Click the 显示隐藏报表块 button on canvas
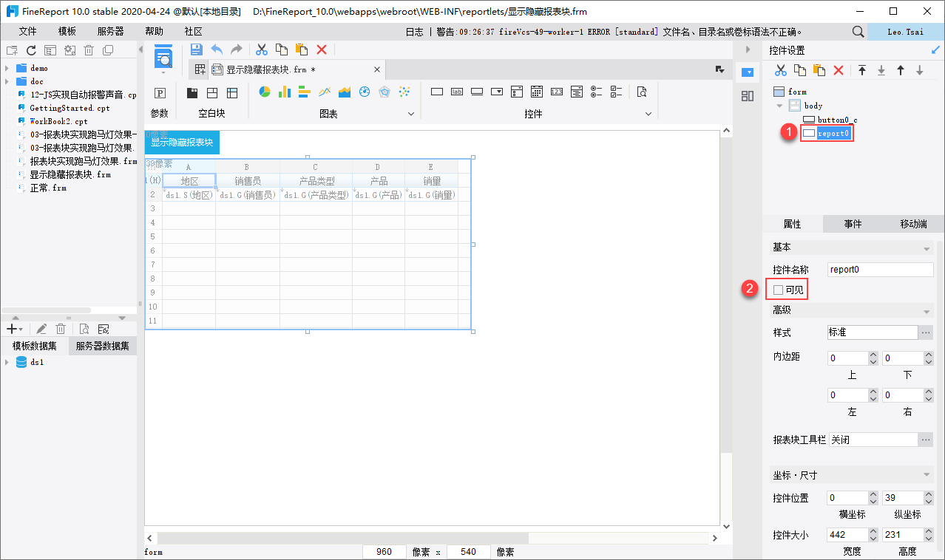Screen dimensions: 945x560 182,142
